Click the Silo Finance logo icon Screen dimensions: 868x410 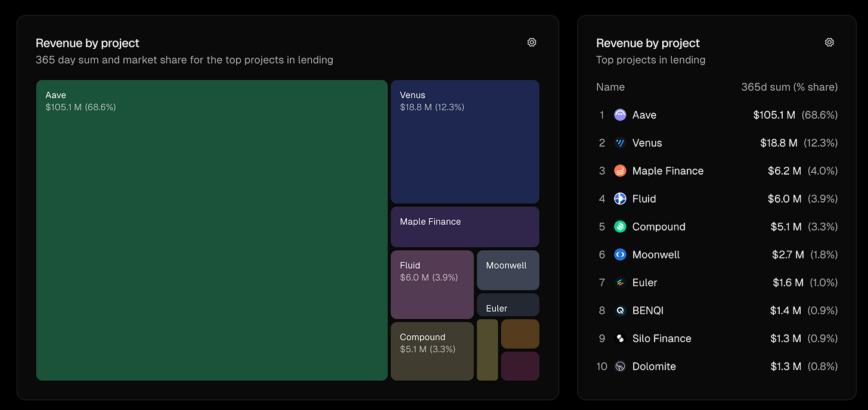pyautogui.click(x=620, y=338)
